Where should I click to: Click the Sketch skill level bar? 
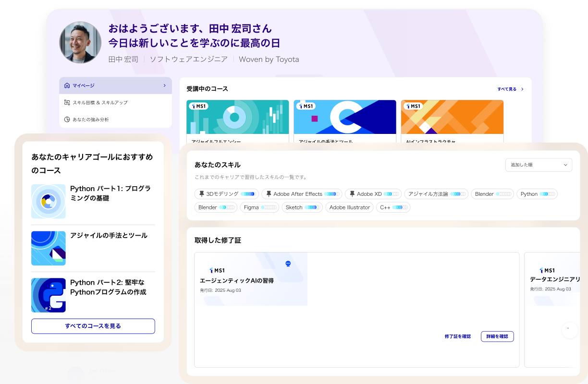pyautogui.click(x=312, y=207)
